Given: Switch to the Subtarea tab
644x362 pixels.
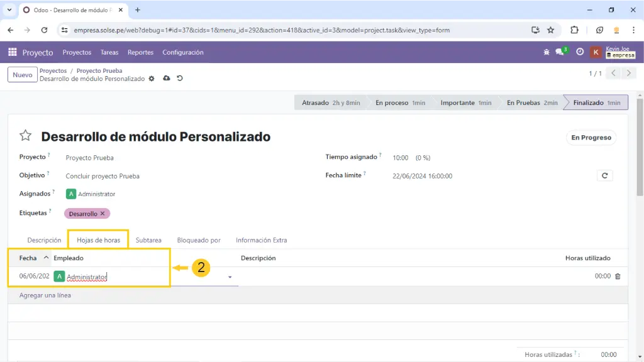Looking at the screenshot, I should point(148,240).
